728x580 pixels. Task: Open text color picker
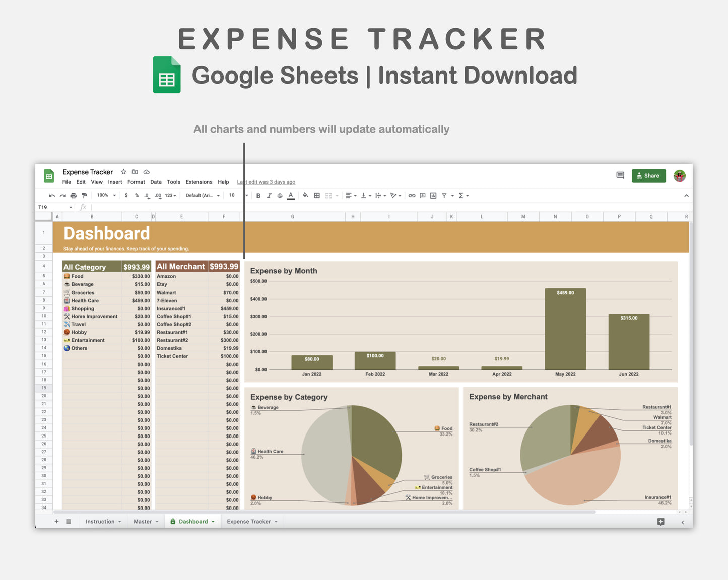point(291,195)
